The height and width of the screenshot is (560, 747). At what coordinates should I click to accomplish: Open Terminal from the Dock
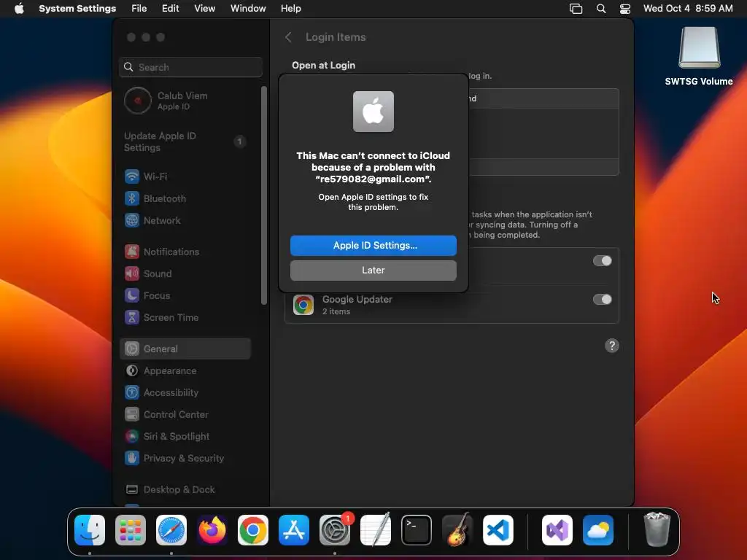click(417, 530)
